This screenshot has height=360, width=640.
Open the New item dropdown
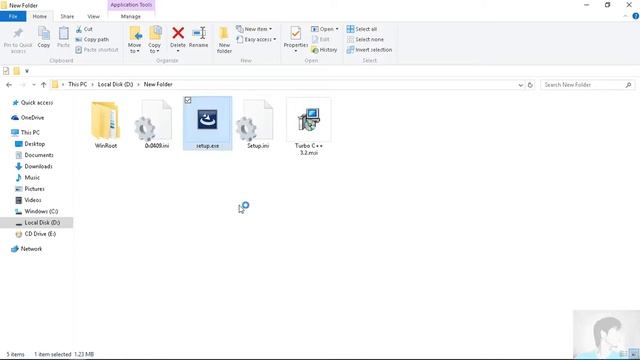[x=254, y=29]
